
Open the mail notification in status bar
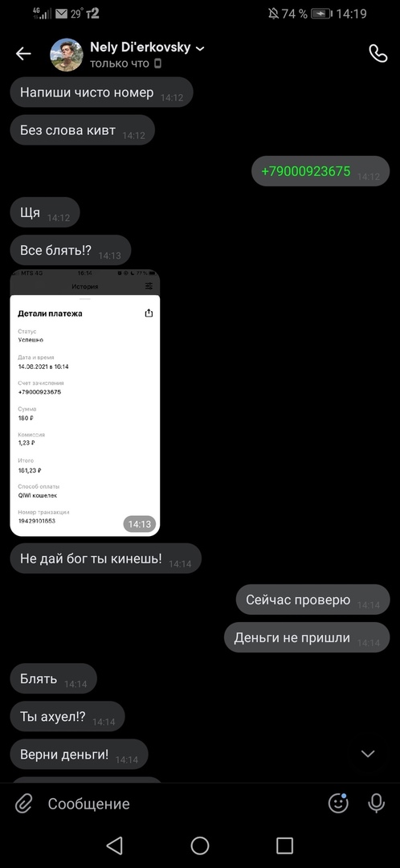61,14
